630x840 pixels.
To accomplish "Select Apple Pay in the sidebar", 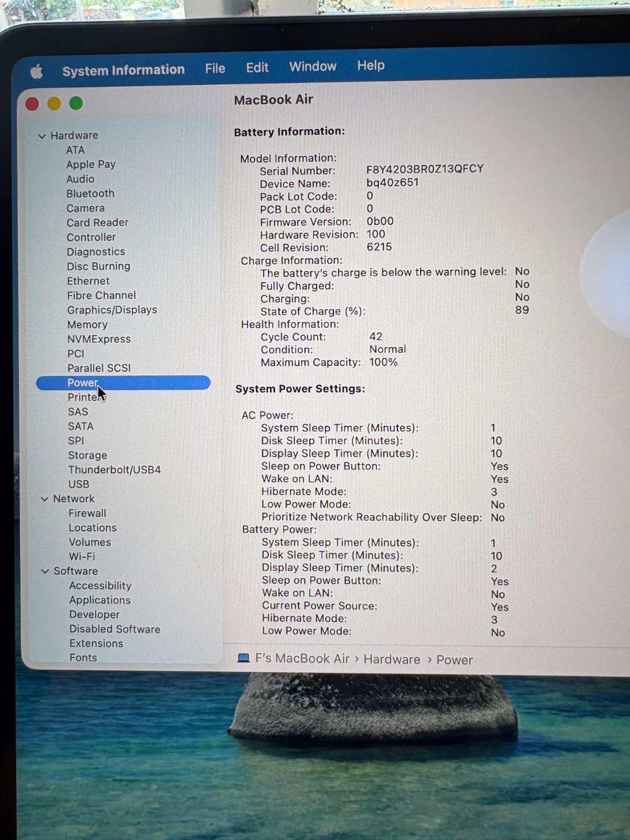I will (x=91, y=164).
